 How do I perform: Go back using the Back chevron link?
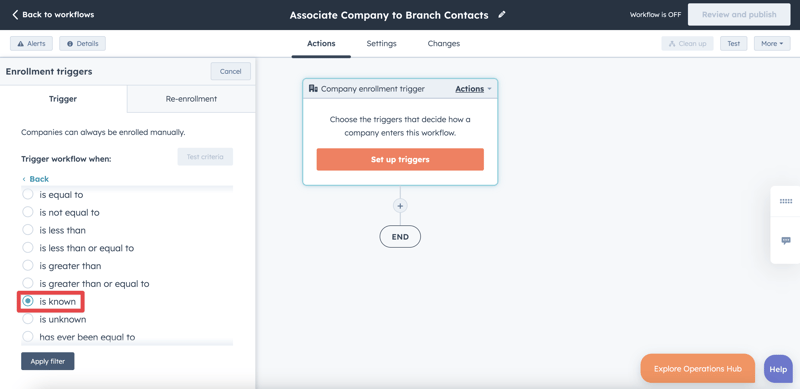point(36,179)
